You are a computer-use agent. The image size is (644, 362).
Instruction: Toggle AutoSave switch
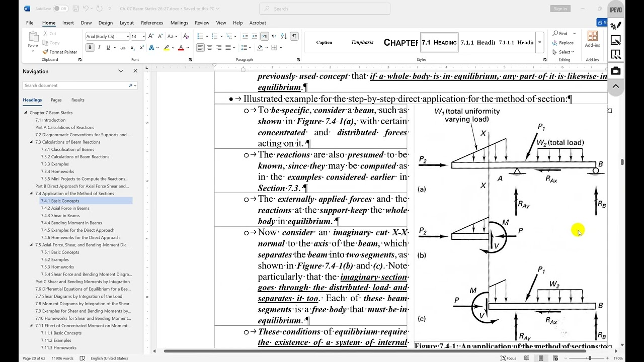tap(60, 9)
